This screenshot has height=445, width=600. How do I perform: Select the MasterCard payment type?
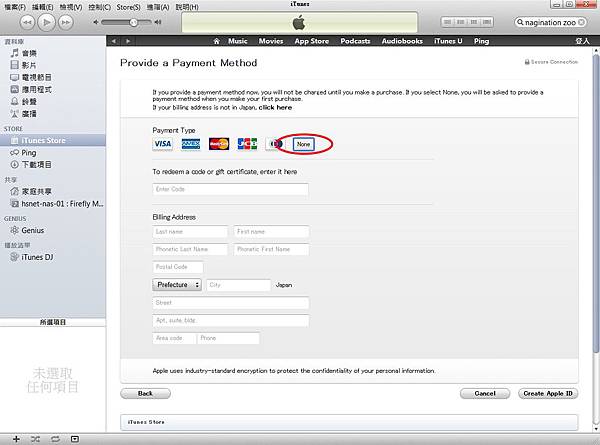[x=219, y=144]
